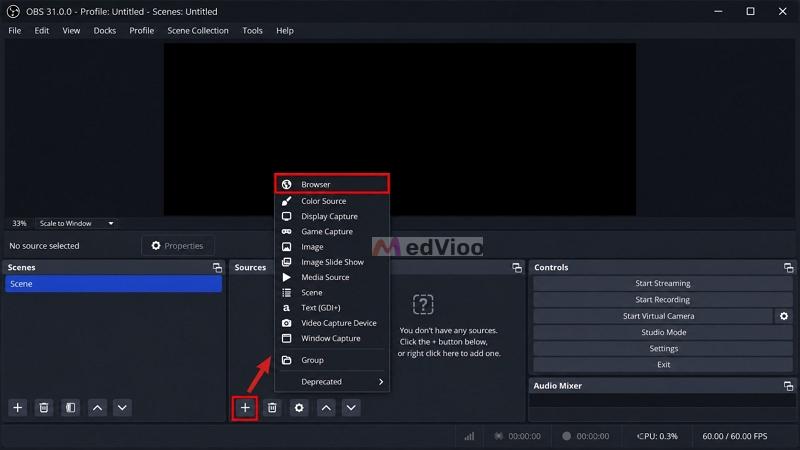Open Virtual Camera settings gear

tap(784, 316)
